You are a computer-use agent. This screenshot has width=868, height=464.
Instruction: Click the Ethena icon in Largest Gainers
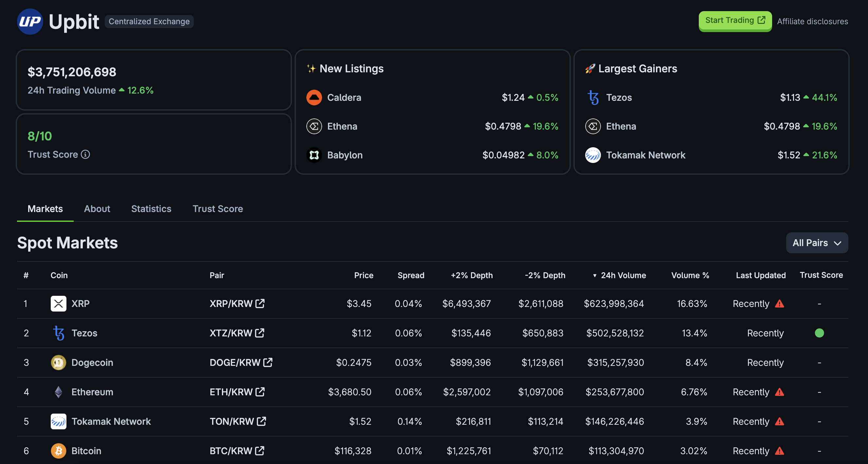(593, 126)
